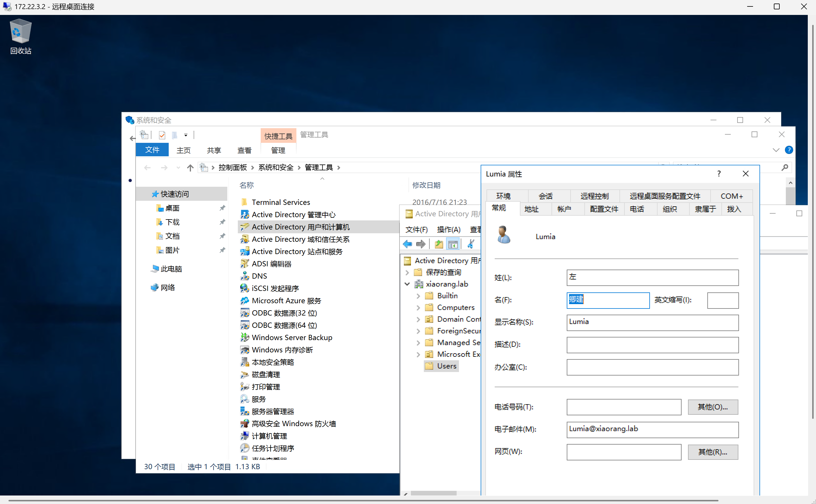
Task: Click the MMC back arrow toolbar icon
Action: 407,244
